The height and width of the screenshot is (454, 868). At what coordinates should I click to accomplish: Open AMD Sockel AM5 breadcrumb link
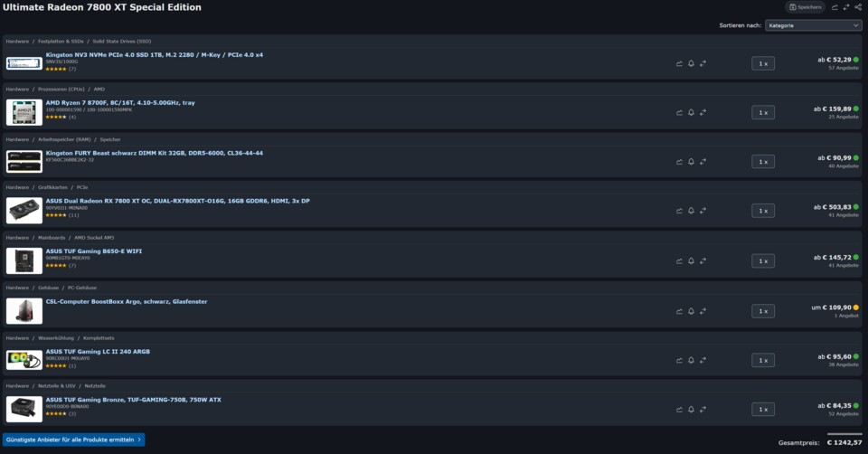[95, 238]
